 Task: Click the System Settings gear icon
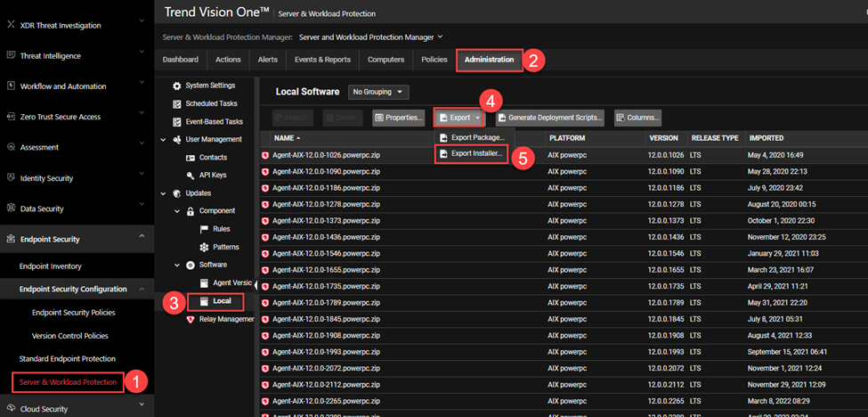click(x=177, y=86)
